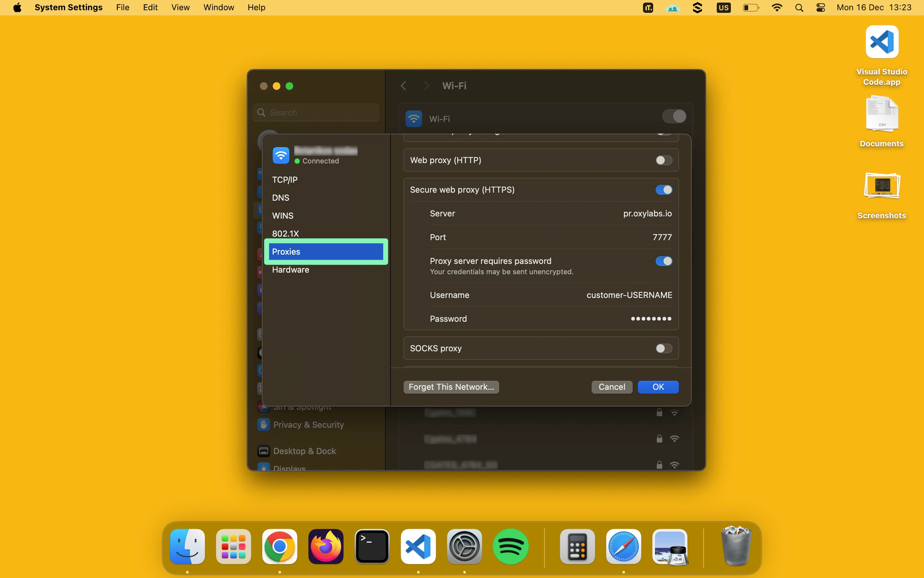924x578 pixels.
Task: Launch Google Chrome from the Dock
Action: click(280, 546)
